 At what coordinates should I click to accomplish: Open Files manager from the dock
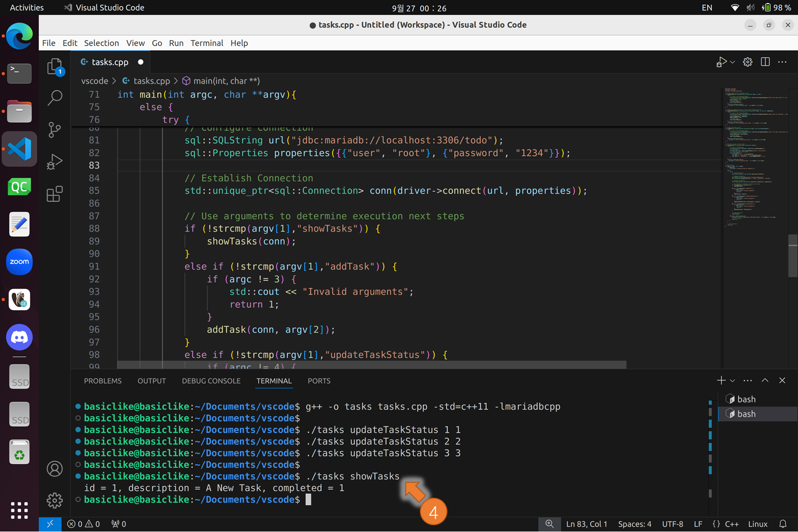(x=19, y=111)
